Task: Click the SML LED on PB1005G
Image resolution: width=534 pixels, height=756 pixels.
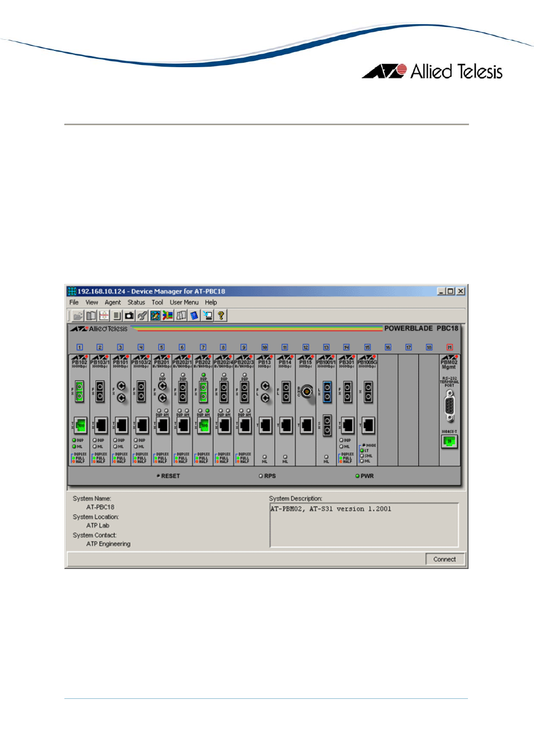Action: (x=362, y=455)
